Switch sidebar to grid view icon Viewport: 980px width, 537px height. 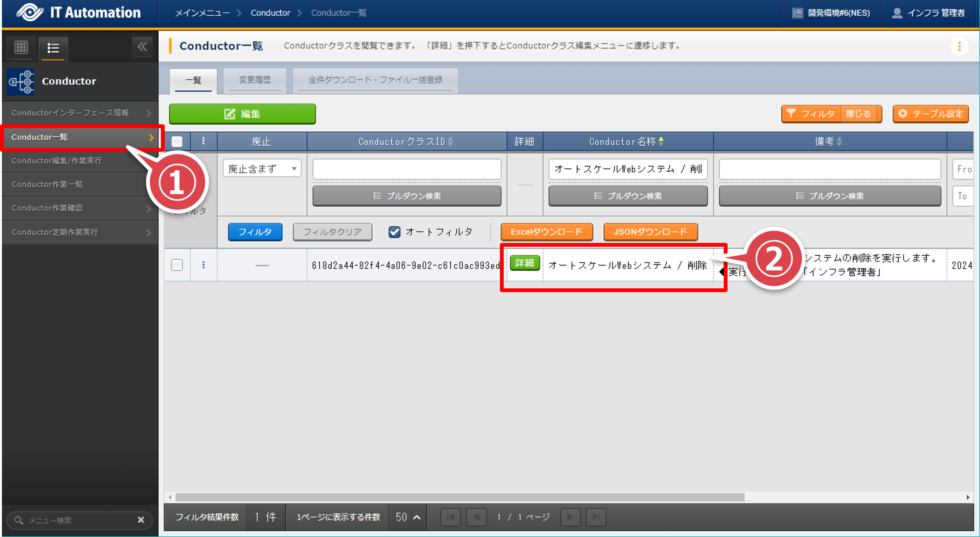(x=21, y=48)
